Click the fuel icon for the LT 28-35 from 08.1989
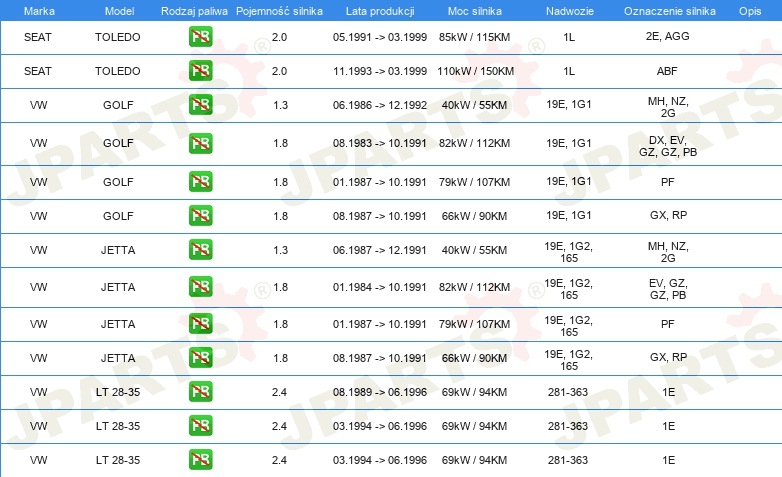 tap(200, 392)
